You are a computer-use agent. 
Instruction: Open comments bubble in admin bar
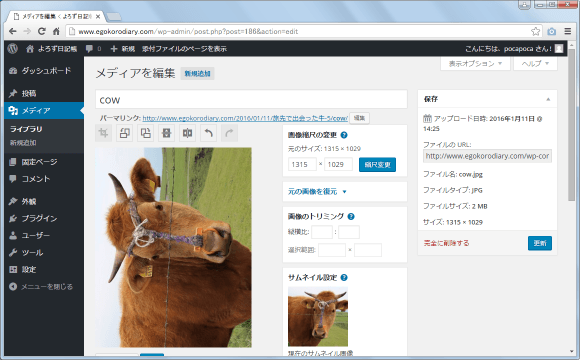(x=93, y=48)
